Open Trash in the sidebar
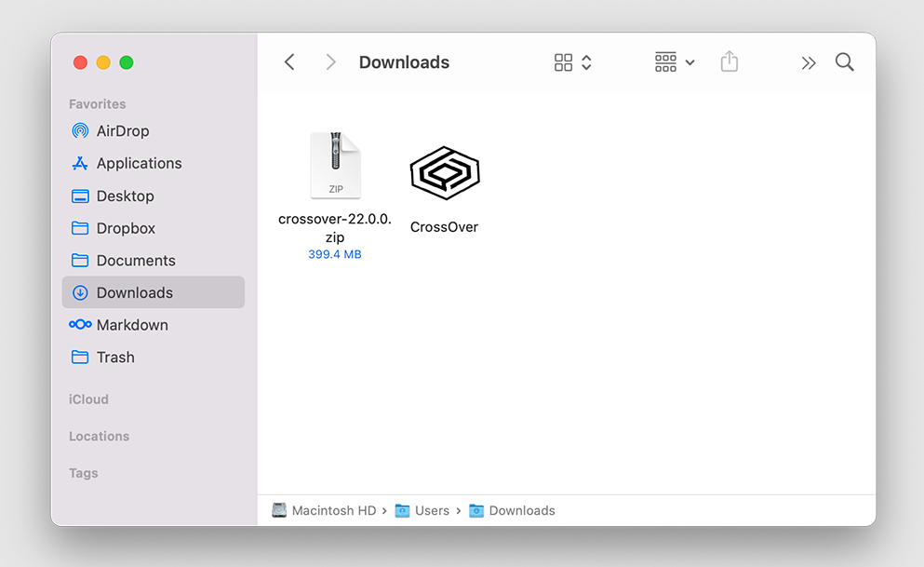Viewport: 924px width, 567px height. point(154,358)
